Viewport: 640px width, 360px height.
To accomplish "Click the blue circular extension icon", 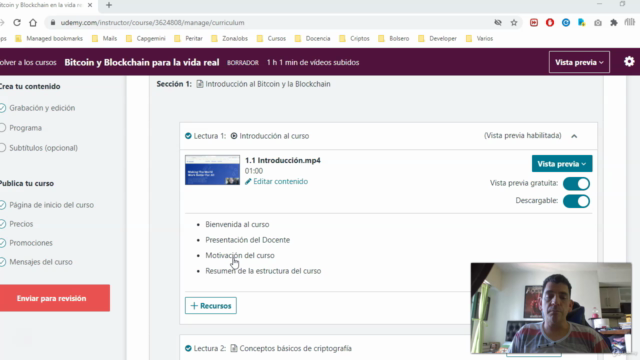I will tap(566, 23).
